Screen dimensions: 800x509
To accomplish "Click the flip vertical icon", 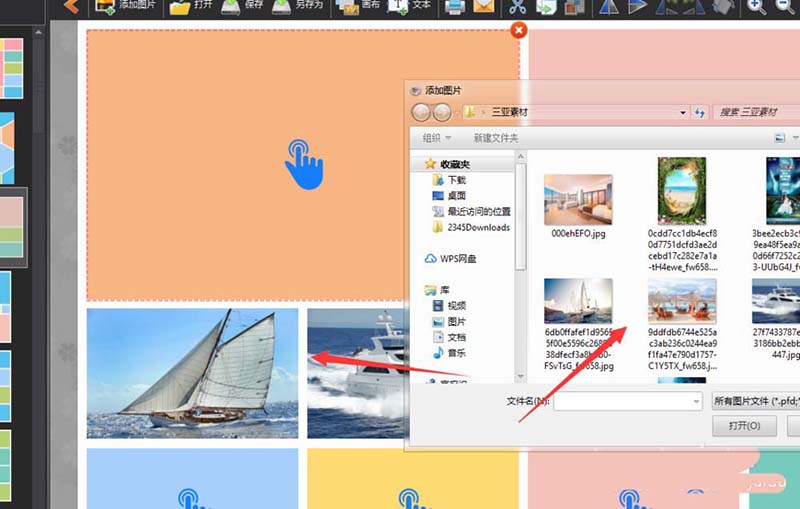I will (637, 6).
